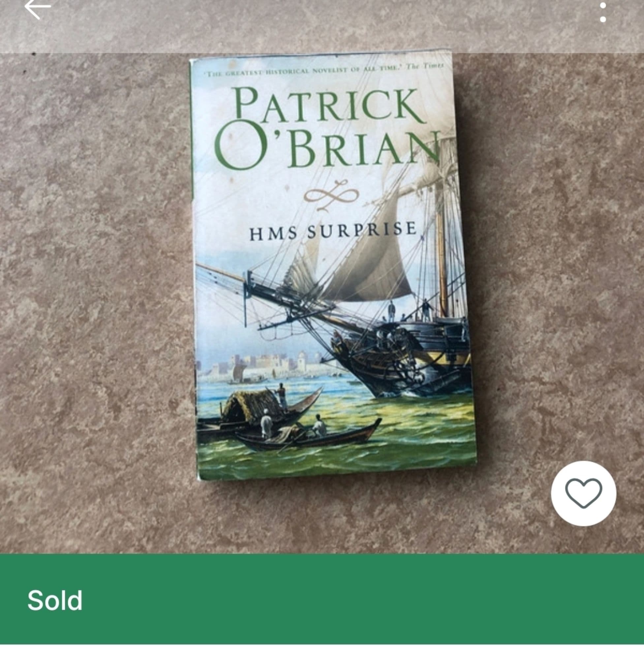Favorite this listing with the heart icon
The width and height of the screenshot is (644, 660).
(x=583, y=493)
